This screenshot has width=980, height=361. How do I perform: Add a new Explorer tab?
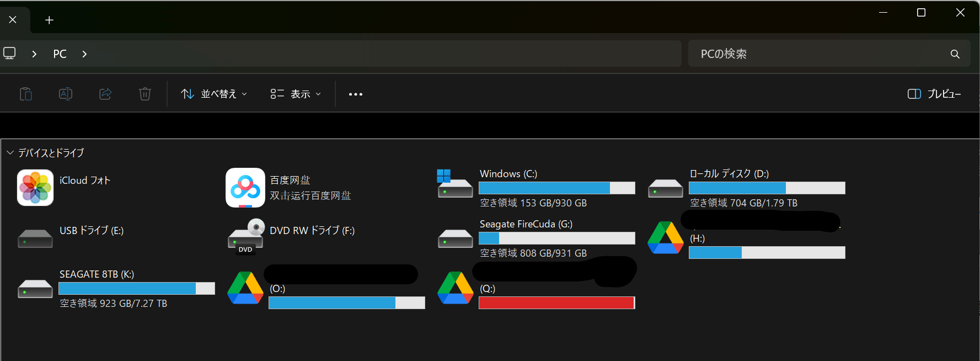(49, 20)
